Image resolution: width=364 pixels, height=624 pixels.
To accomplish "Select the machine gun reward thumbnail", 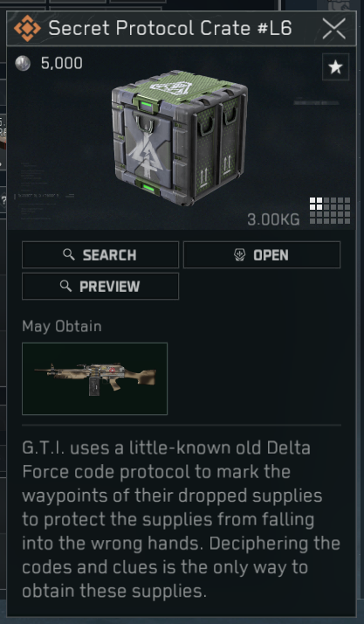I will [x=94, y=378].
